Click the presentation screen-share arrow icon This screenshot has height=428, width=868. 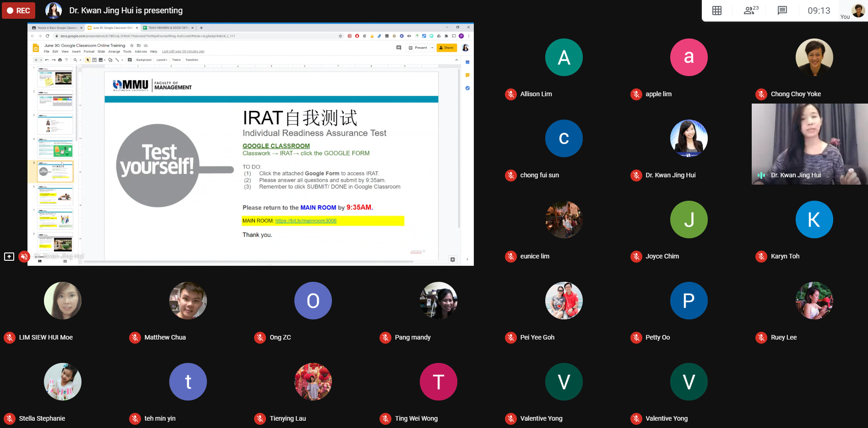pyautogui.click(x=9, y=257)
